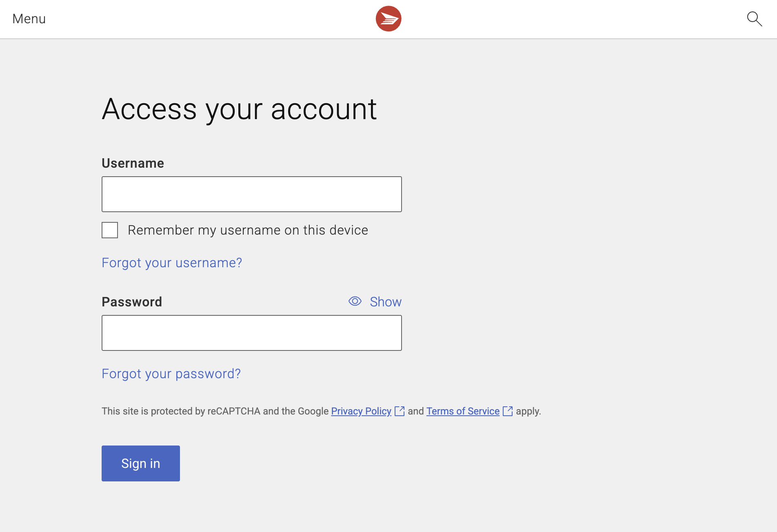
Task: Focus the Username input field
Action: click(x=251, y=194)
